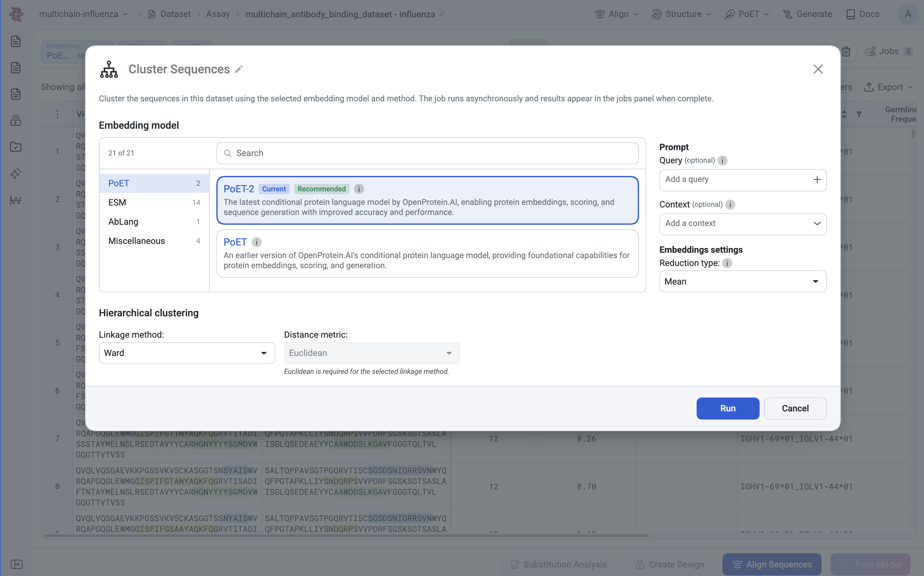Click the OpenProtein logo icon
This screenshot has width=924, height=576.
click(x=16, y=14)
